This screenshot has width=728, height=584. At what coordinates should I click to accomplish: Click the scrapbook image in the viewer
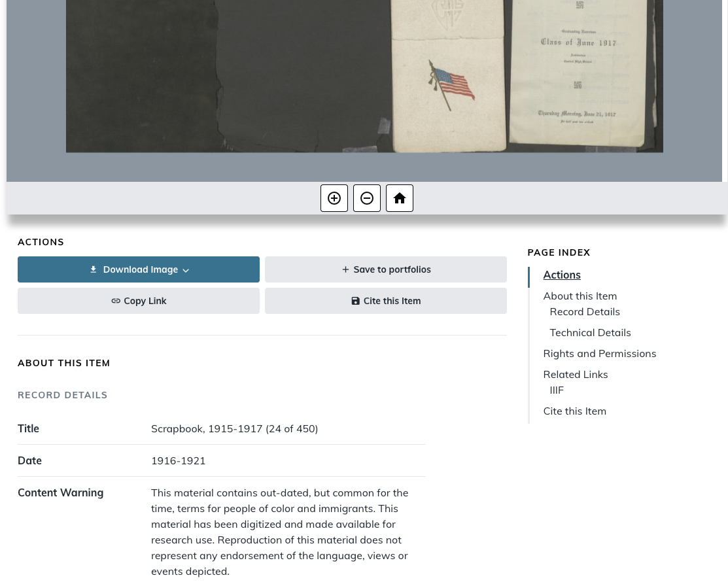point(364,76)
